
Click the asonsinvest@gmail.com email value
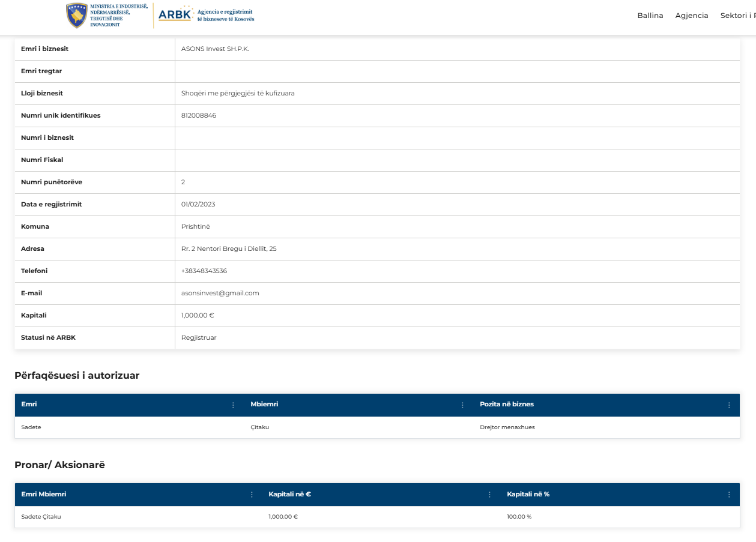(x=220, y=294)
